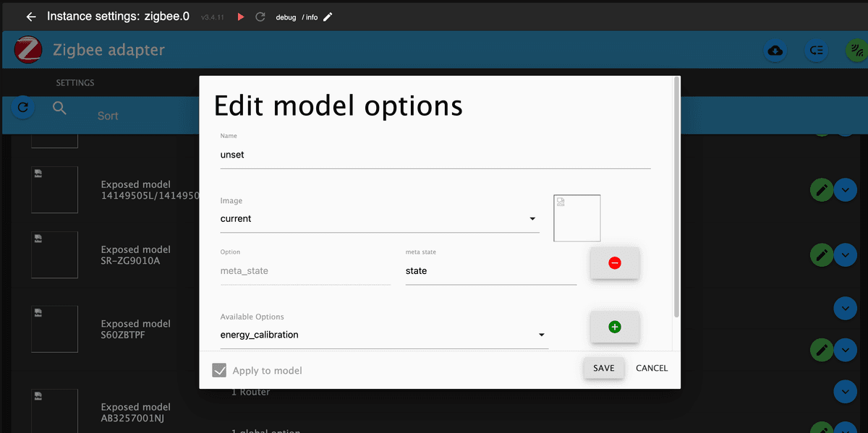The image size is (868, 433).
Task: Click green edit pencil for SR-ZG9010A model
Action: tap(821, 255)
